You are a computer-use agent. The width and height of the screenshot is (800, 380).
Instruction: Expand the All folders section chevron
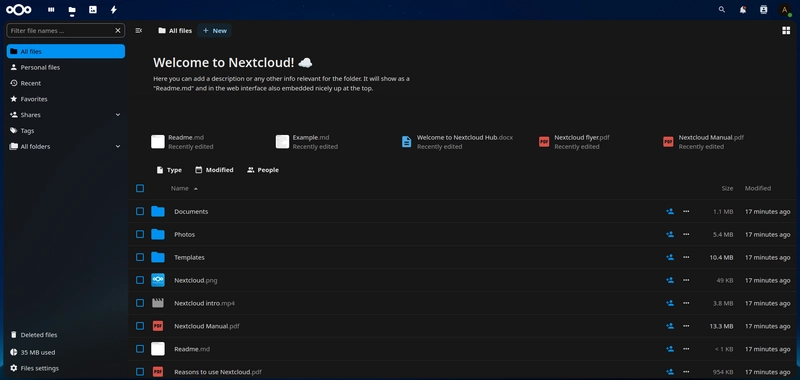pyautogui.click(x=118, y=146)
